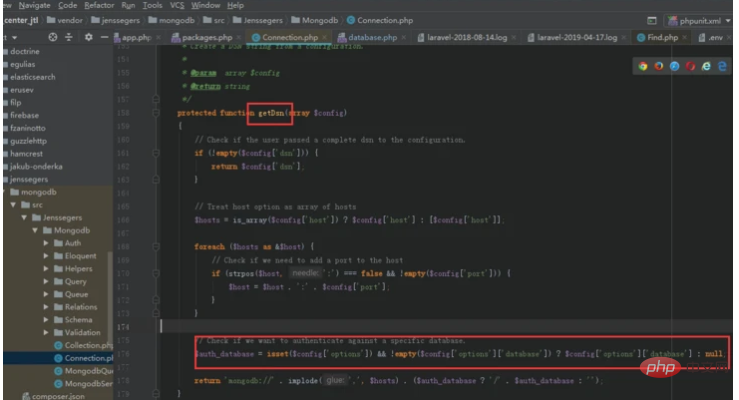Open the VCS menu
739x400 pixels.
[x=177, y=5]
